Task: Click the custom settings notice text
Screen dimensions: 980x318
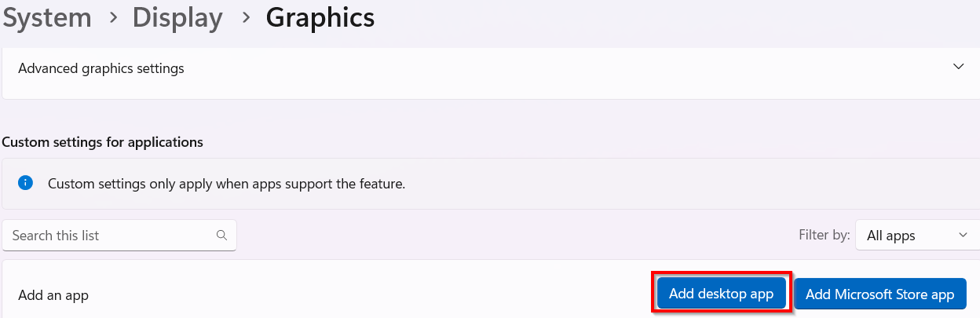Action: point(226,185)
